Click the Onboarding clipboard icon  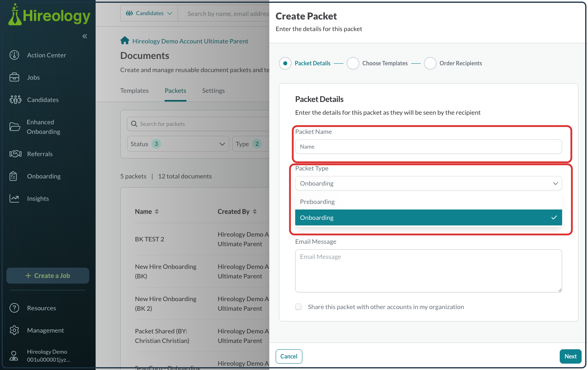pyautogui.click(x=13, y=176)
